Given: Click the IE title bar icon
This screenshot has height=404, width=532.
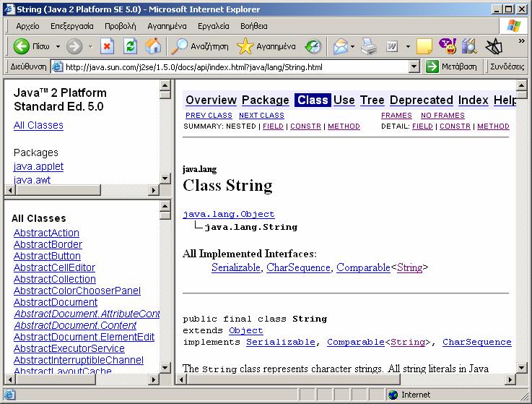Looking at the screenshot, I should (x=9, y=9).
